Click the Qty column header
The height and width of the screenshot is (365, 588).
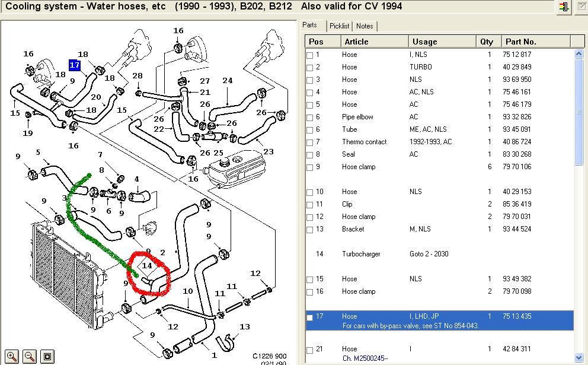tap(488, 42)
